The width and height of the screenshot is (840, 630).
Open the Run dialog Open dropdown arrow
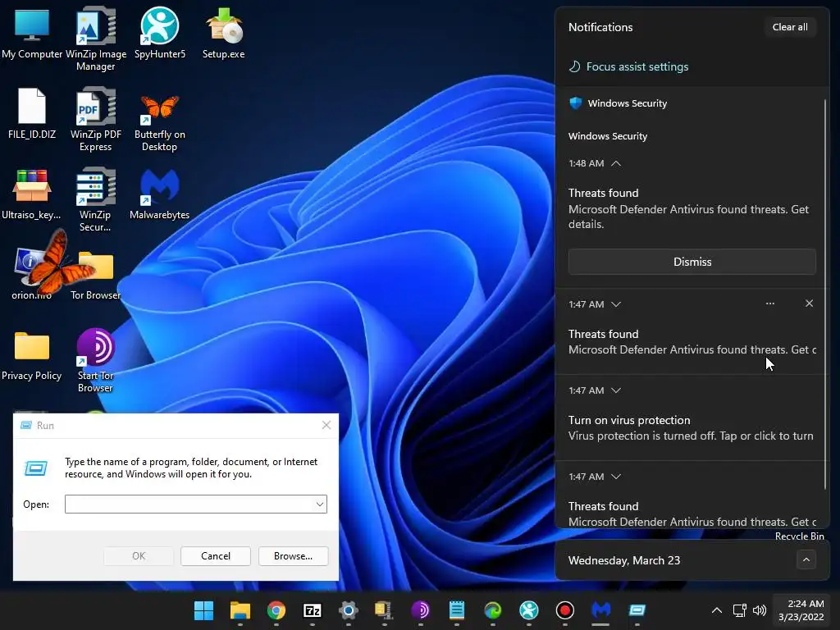point(319,504)
